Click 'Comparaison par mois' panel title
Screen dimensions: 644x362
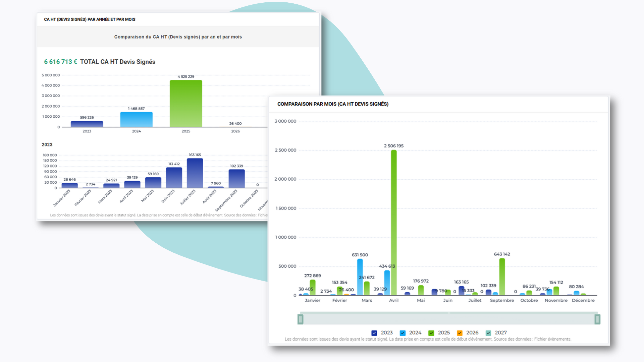click(x=333, y=104)
